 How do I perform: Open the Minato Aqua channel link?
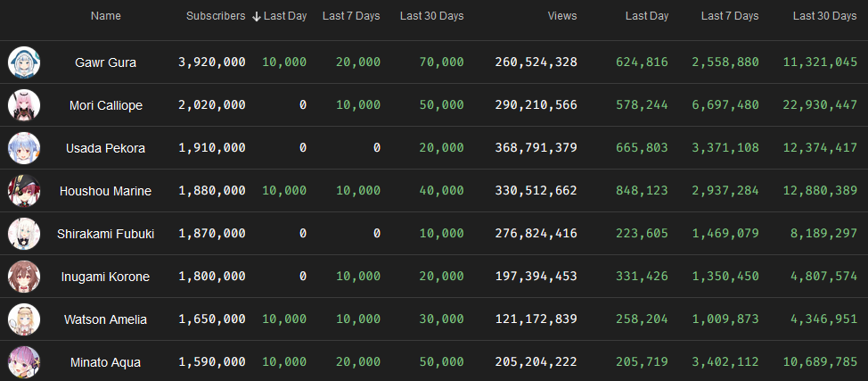(x=106, y=362)
